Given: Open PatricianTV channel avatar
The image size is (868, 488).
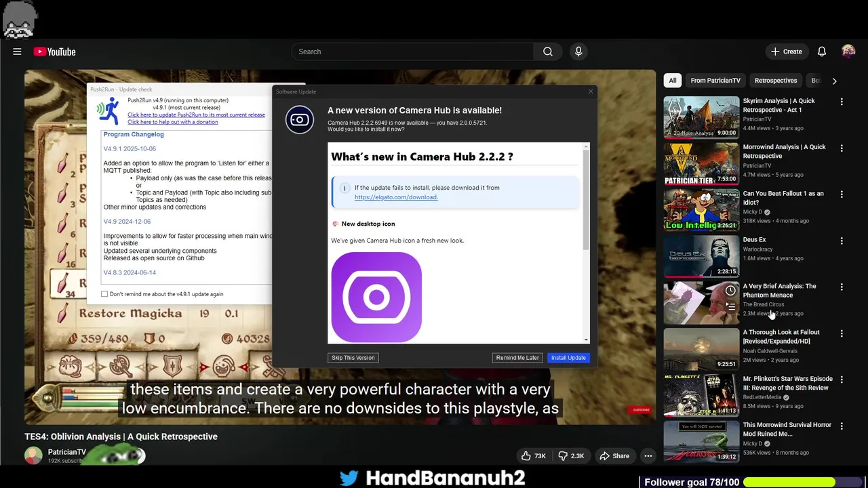Looking at the screenshot, I should coord(33,456).
